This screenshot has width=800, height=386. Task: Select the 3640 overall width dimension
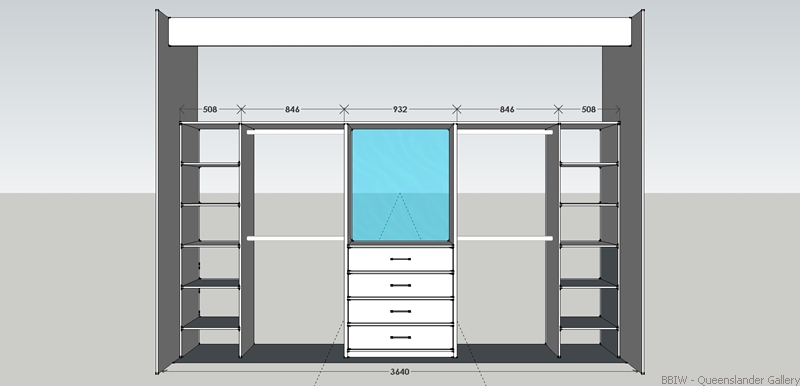pyautogui.click(x=399, y=372)
